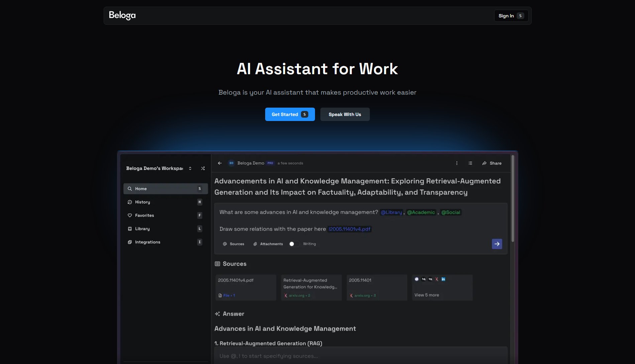
Task: Expand View 5 more sources
Action: [427, 295]
